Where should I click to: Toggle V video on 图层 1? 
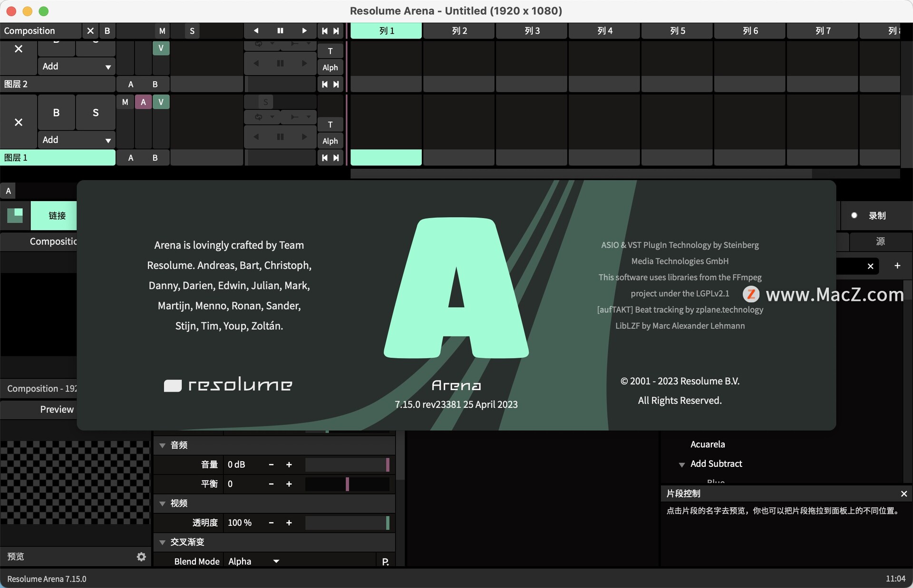click(x=161, y=102)
